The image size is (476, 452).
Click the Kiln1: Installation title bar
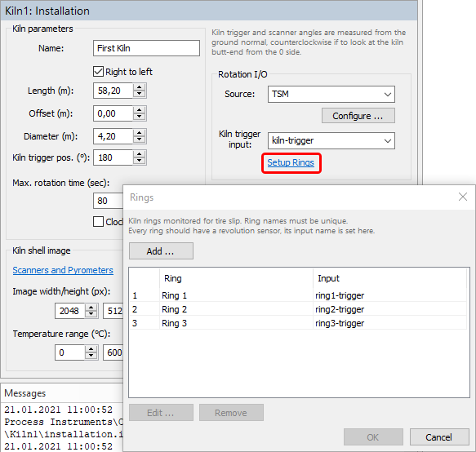(x=209, y=11)
